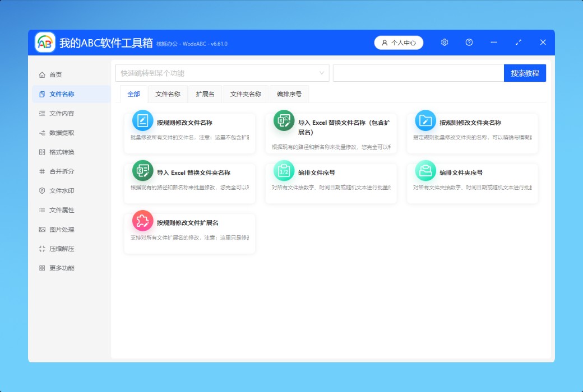Open 文件水印 in the sidebar
The image size is (583, 392).
click(x=62, y=191)
